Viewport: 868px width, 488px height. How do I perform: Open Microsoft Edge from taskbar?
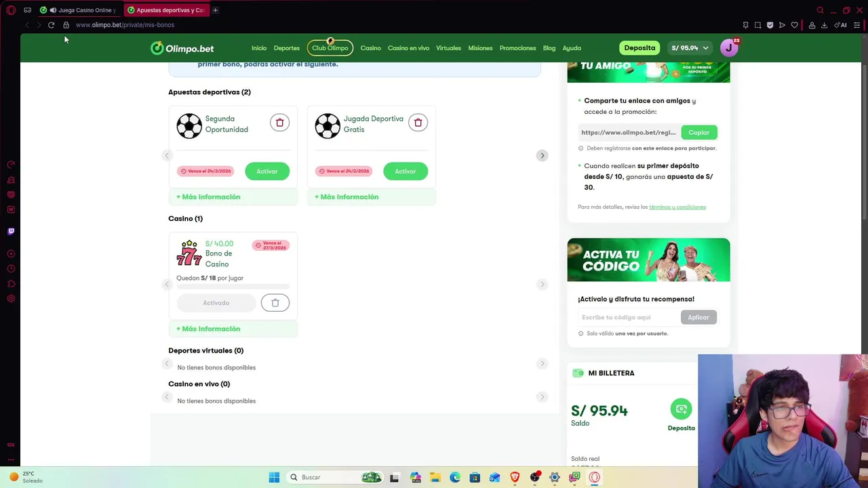(x=455, y=477)
